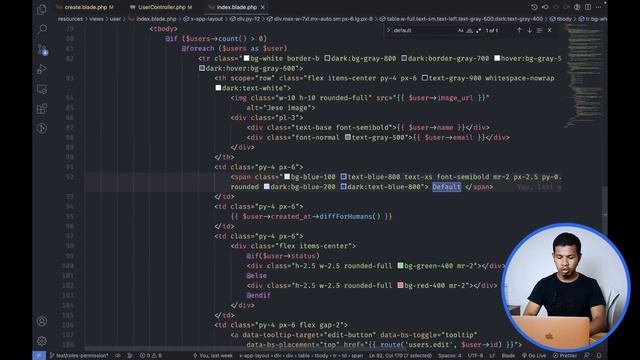
Task: Click the table.w-full breadcrumb
Action: point(461,19)
